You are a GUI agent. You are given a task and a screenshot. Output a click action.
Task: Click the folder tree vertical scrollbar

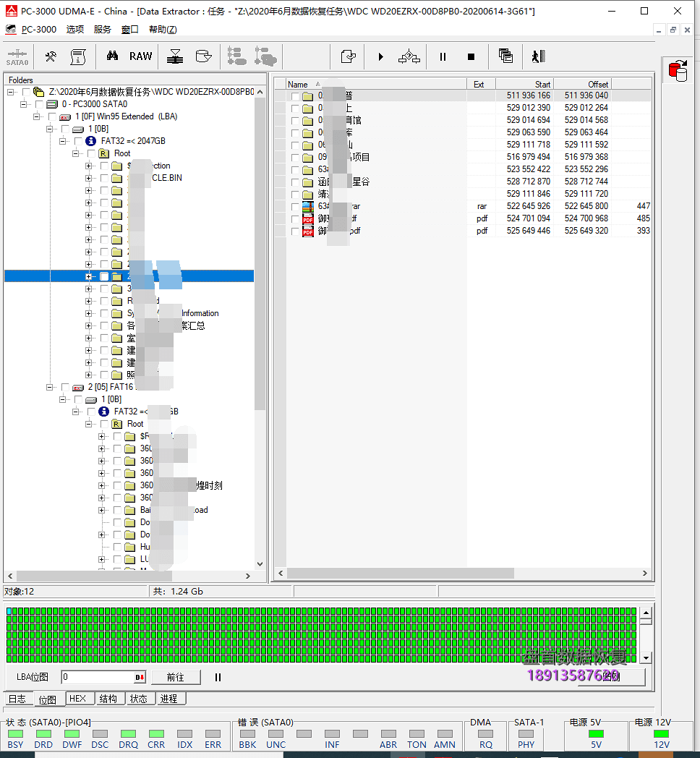coord(260,255)
